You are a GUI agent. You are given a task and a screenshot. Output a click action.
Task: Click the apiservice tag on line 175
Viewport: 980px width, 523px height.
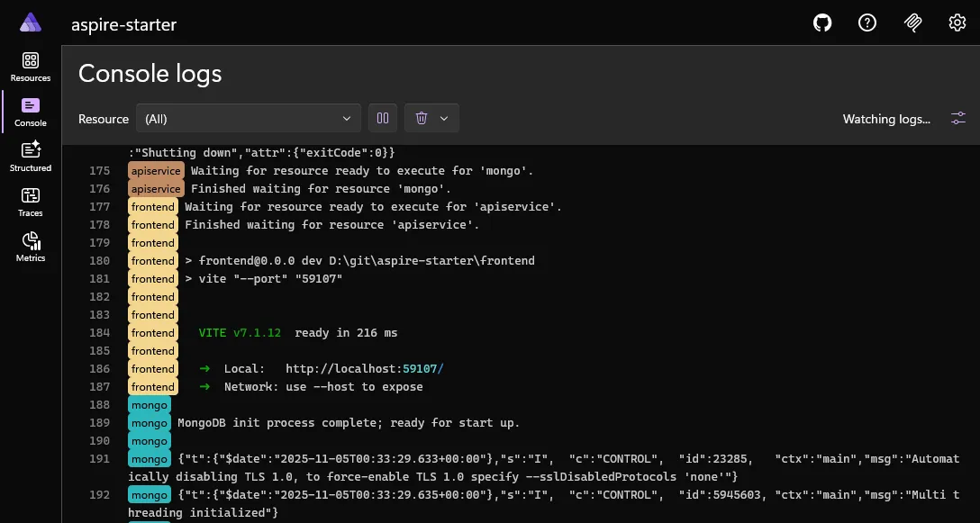pos(156,171)
